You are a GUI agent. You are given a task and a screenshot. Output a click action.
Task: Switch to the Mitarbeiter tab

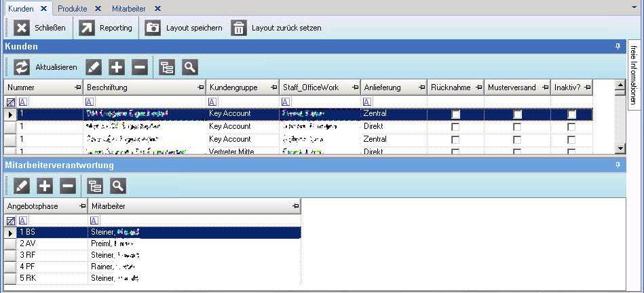(x=128, y=8)
